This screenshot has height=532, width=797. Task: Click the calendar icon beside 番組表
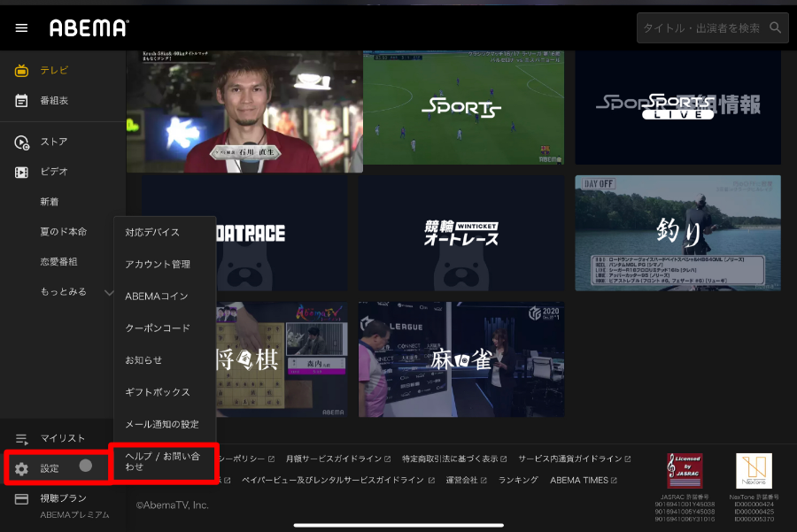pos(21,101)
